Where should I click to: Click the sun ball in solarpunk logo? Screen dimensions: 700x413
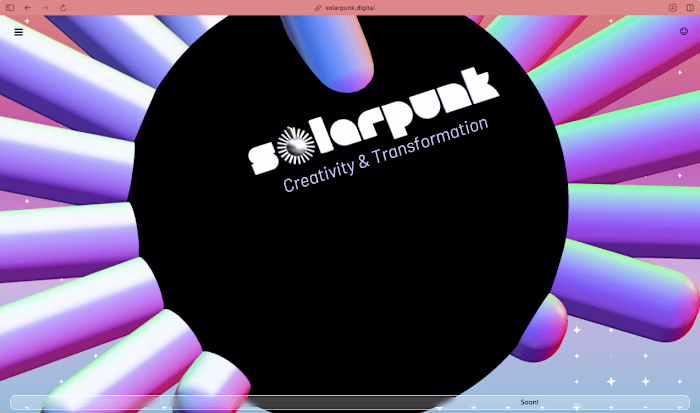(x=296, y=146)
